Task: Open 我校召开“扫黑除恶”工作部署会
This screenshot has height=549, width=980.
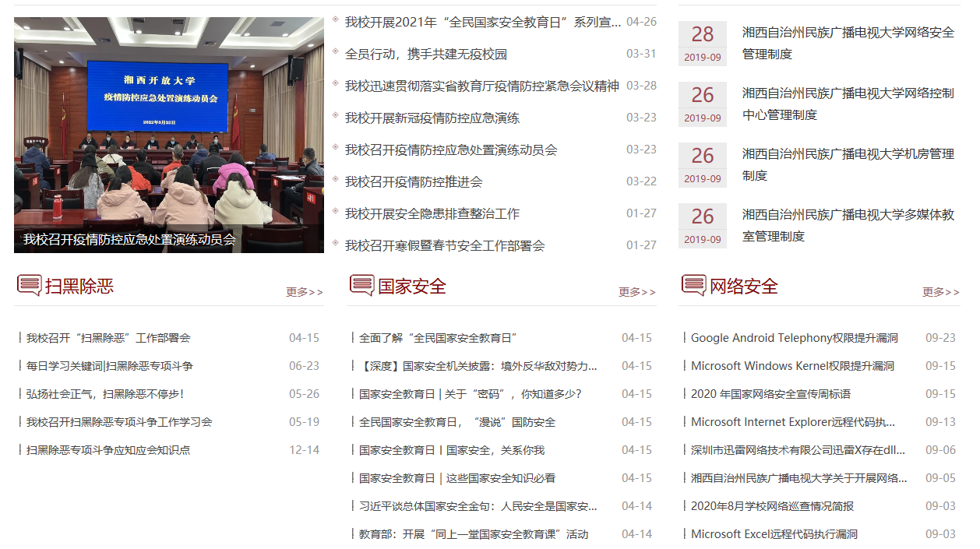Action: coord(108,338)
